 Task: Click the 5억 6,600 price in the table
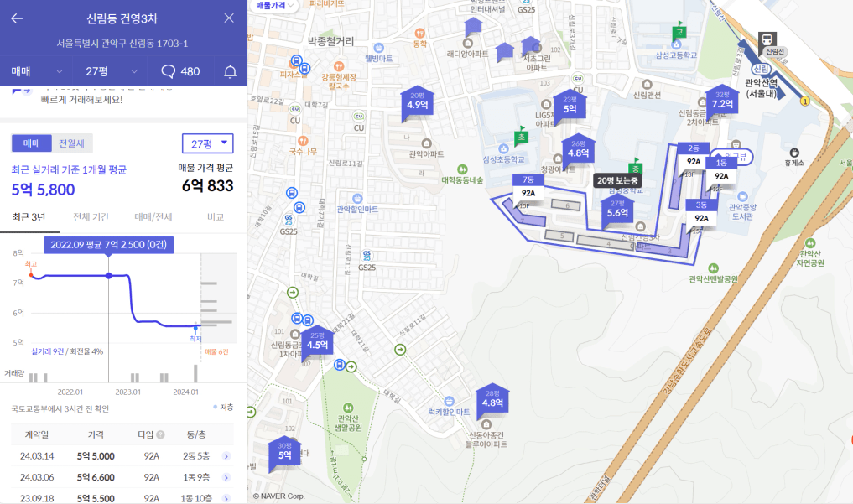(96, 477)
